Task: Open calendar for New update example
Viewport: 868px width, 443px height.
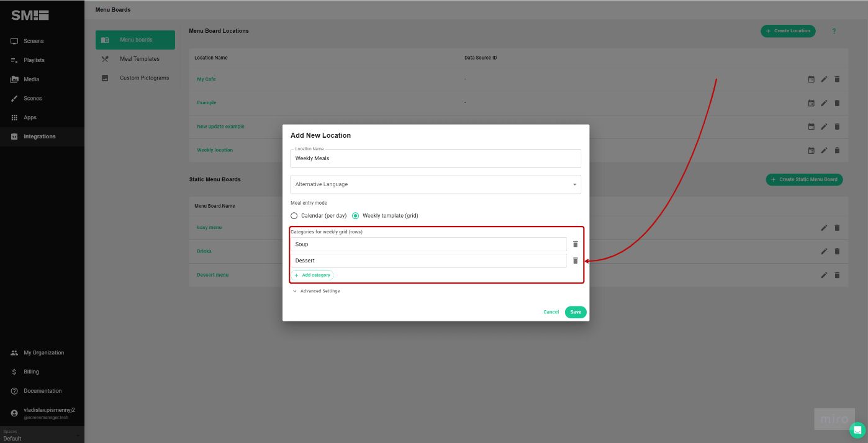Action: point(811,127)
